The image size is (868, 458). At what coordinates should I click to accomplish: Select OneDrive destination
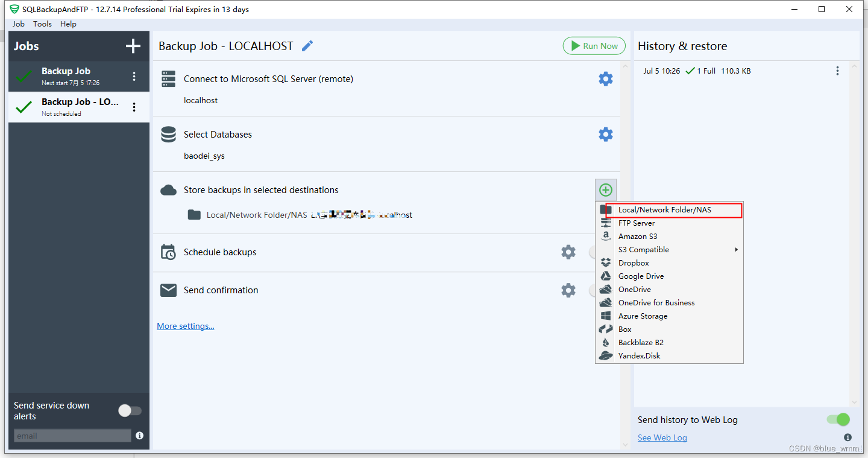pos(669,290)
